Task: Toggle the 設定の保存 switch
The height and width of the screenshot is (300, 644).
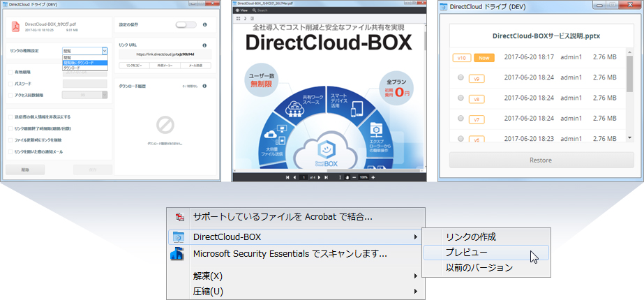Action: coord(186,25)
